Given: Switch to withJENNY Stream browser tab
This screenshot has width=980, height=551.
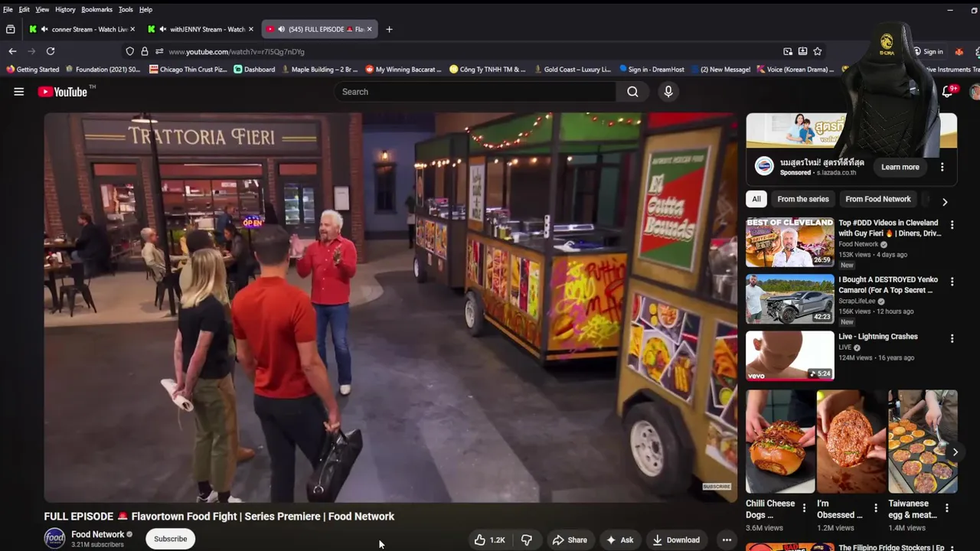Looking at the screenshot, I should (x=201, y=29).
